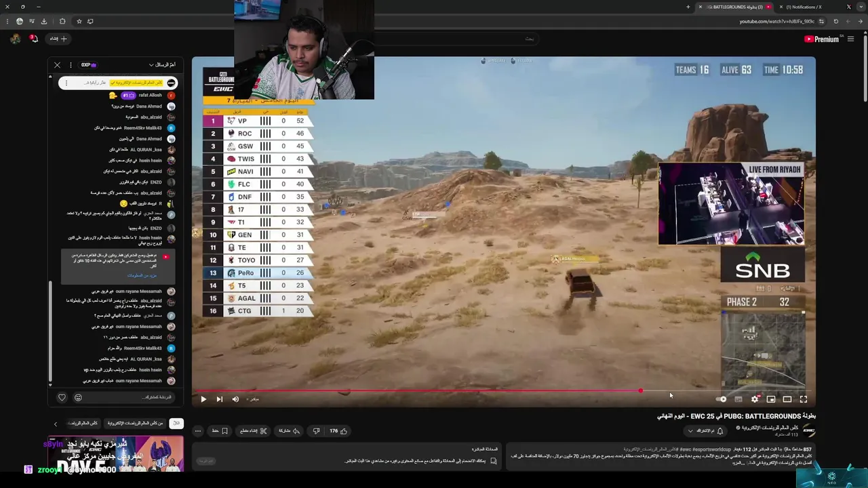Screen dimensions: 868x488
Task: Toggle subtitles in the video player
Action: click(x=738, y=399)
